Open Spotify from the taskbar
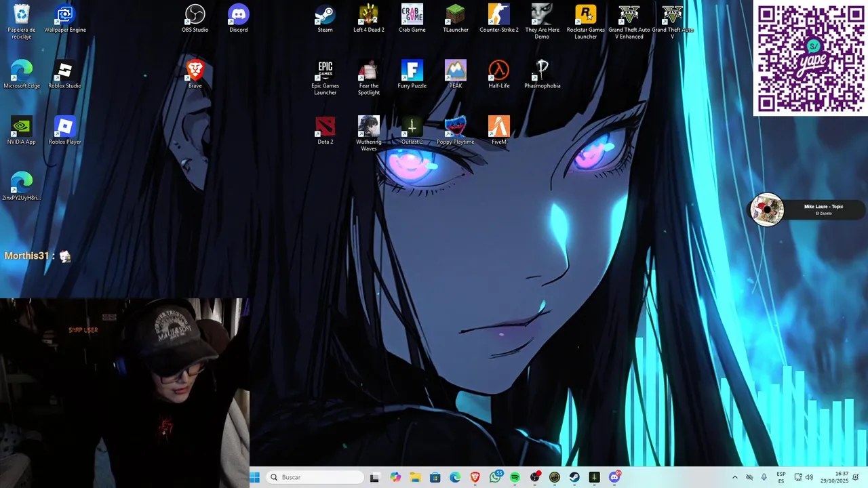This screenshot has height=488, width=868. pos(515,477)
